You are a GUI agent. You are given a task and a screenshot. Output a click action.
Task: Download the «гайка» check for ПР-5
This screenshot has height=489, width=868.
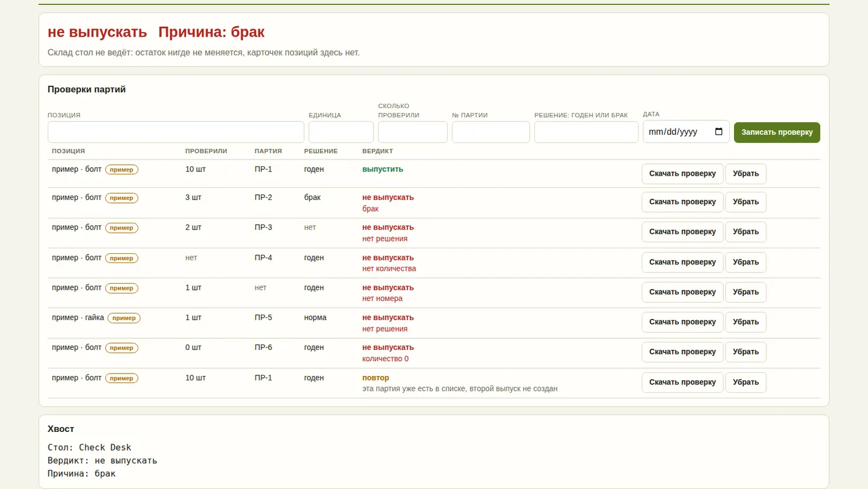[x=683, y=322]
